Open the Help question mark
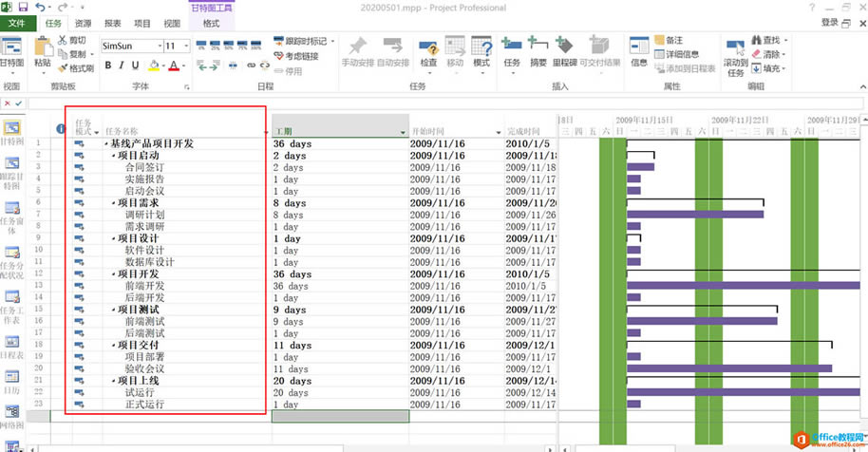Viewport: 868px width, 452px height. click(812, 8)
